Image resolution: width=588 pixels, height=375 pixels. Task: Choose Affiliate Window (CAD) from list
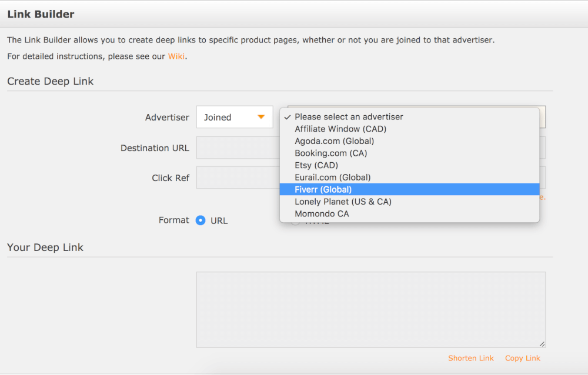pos(409,129)
